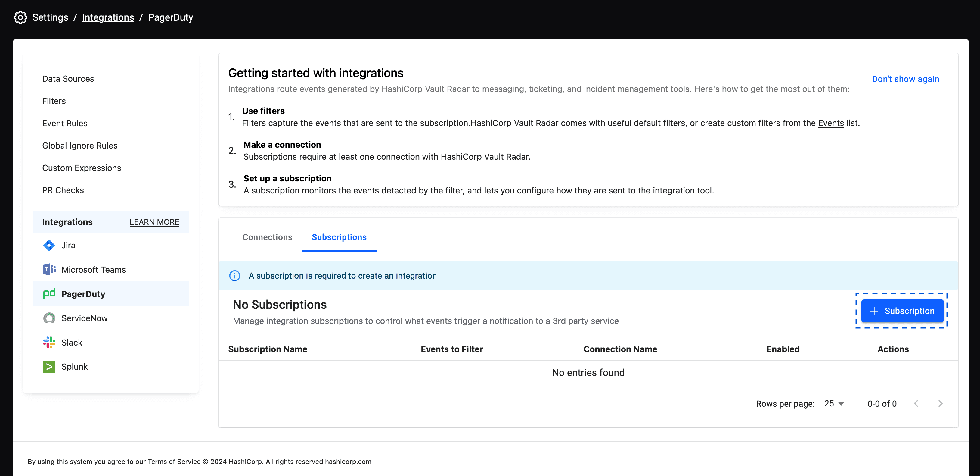Click the Splunk integration icon
This screenshot has width=980, height=476.
[x=49, y=367]
